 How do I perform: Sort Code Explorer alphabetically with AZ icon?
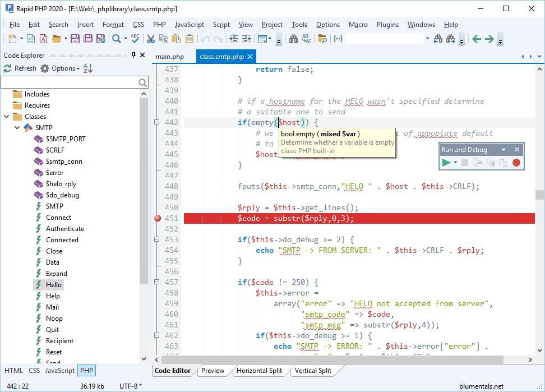[88, 68]
